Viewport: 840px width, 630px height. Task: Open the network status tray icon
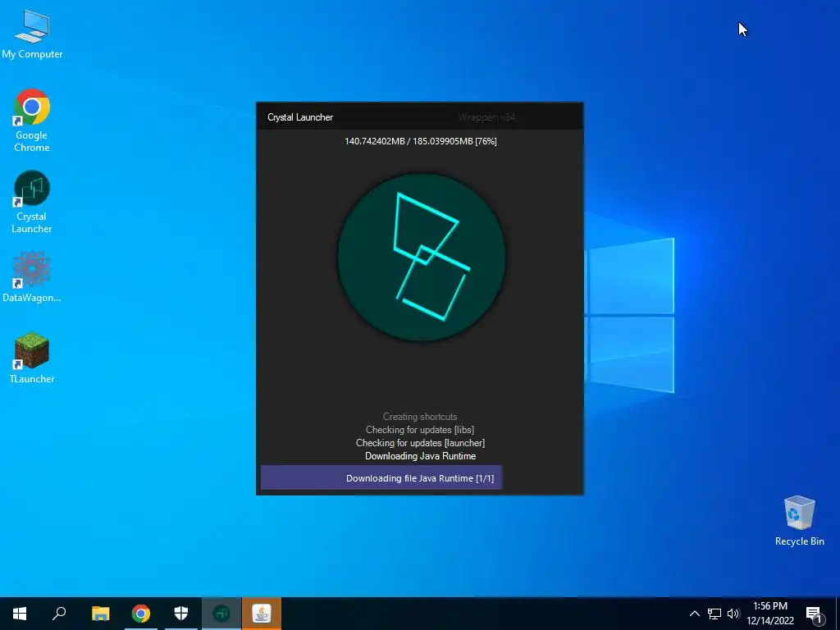pos(714,614)
